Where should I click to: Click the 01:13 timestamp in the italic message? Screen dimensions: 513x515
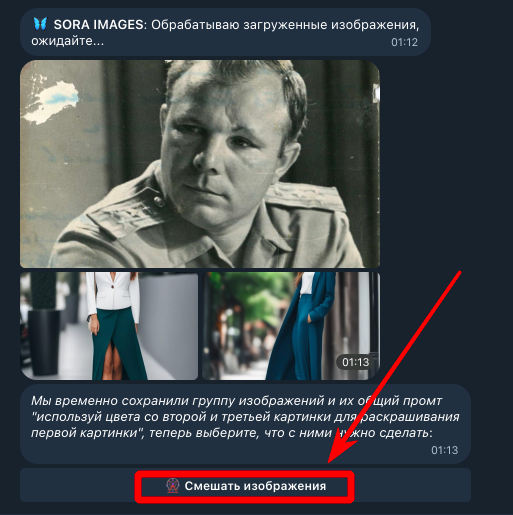point(444,450)
